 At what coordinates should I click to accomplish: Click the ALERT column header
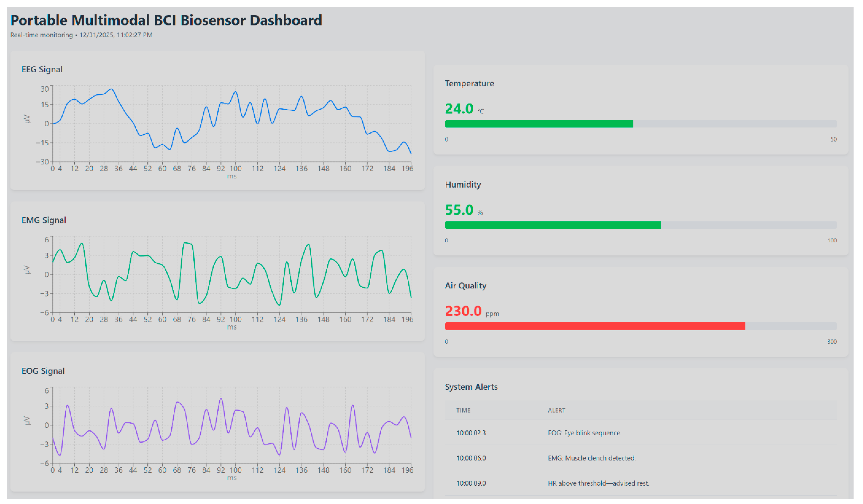coord(556,410)
